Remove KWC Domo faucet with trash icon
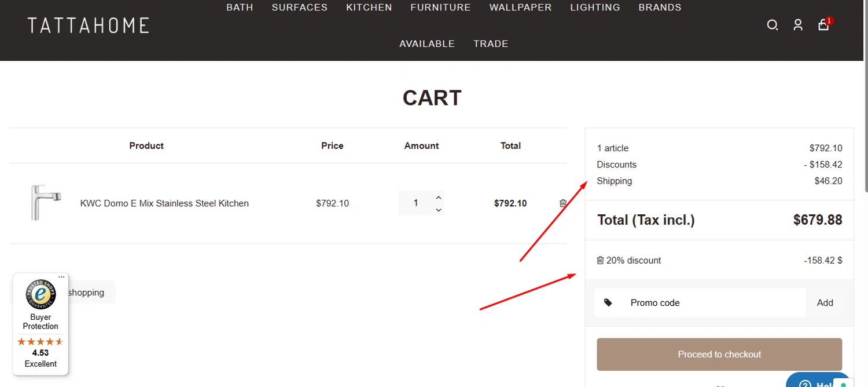Screen dimensions: 868x387 (563, 203)
